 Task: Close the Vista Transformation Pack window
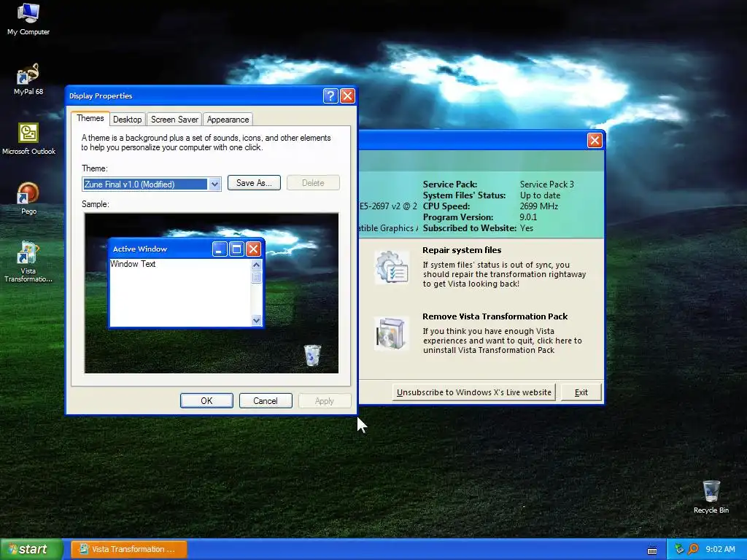coord(594,140)
